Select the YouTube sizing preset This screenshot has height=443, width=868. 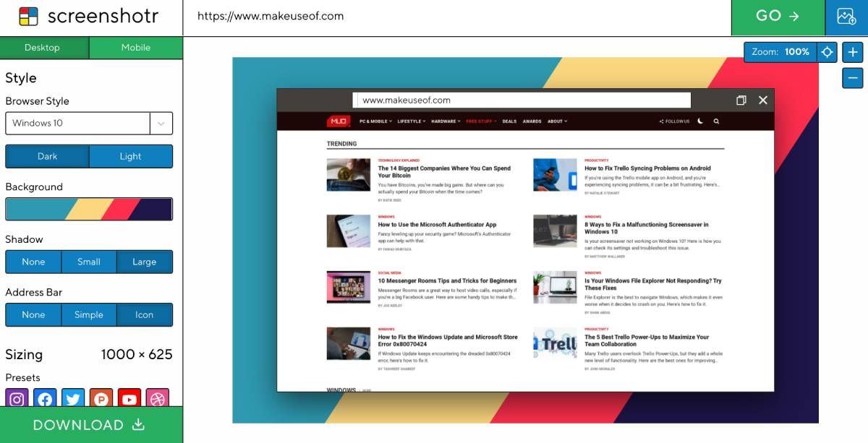coord(129,398)
